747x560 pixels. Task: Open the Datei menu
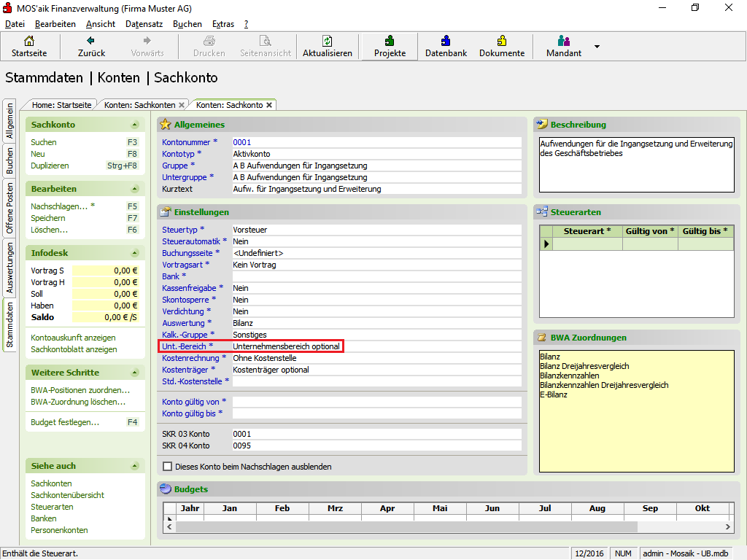coord(15,24)
